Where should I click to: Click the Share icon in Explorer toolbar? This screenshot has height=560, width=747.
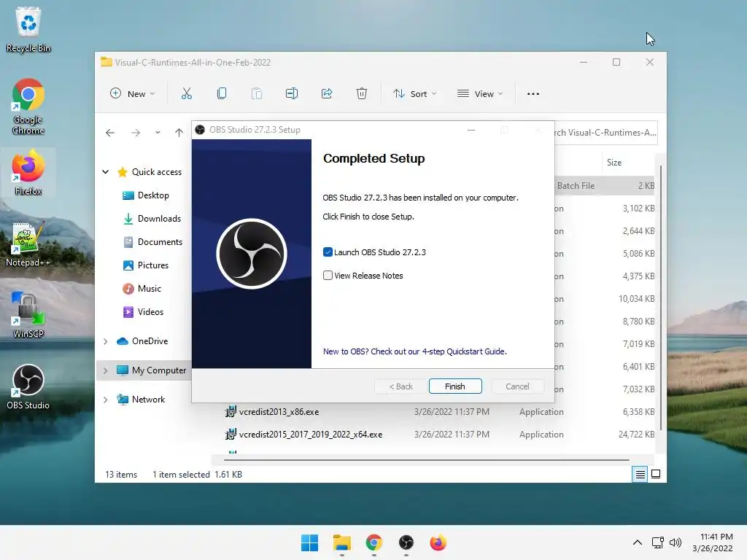[x=327, y=94]
